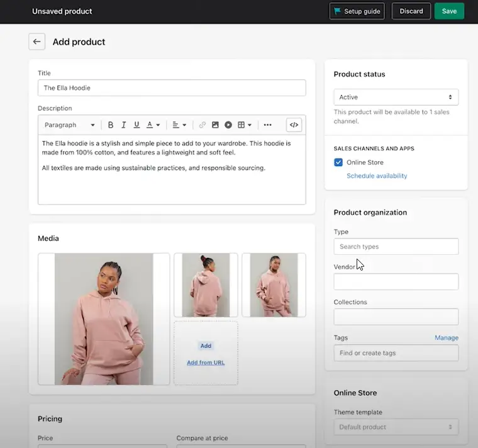Apply italic formatting in description toolbar

pos(123,125)
